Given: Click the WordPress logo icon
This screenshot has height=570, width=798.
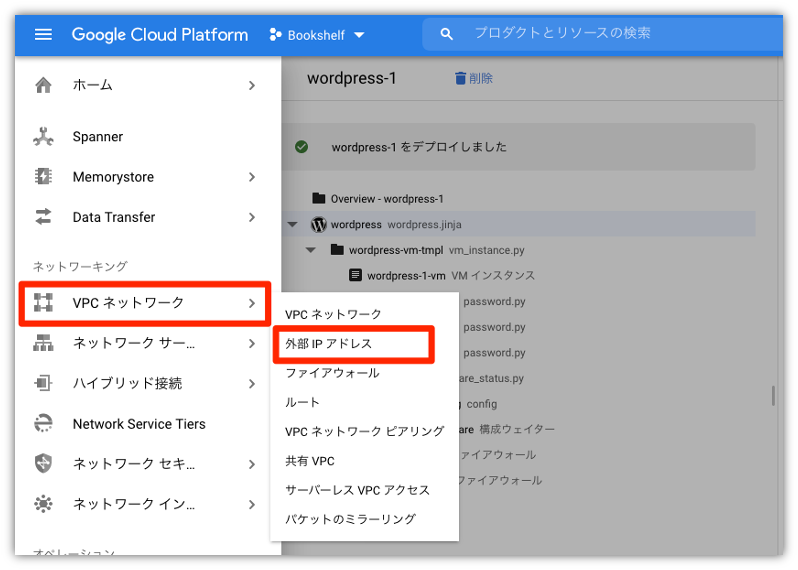Looking at the screenshot, I should click(319, 224).
